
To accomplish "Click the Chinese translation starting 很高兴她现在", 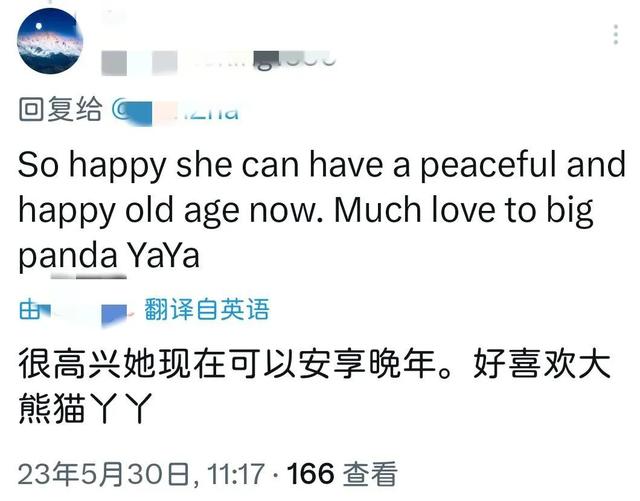I will (x=314, y=385).
